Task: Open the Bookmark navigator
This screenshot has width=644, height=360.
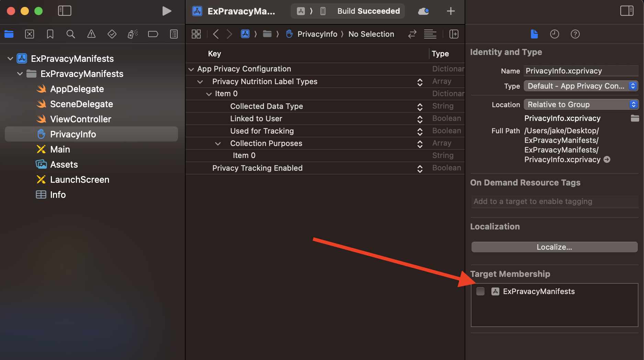Action: point(50,34)
